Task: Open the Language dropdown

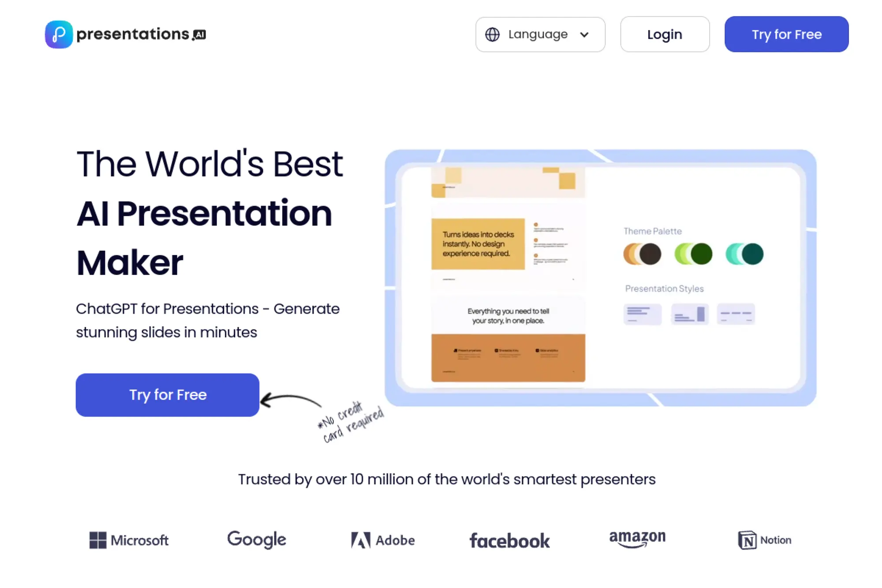Action: click(540, 34)
